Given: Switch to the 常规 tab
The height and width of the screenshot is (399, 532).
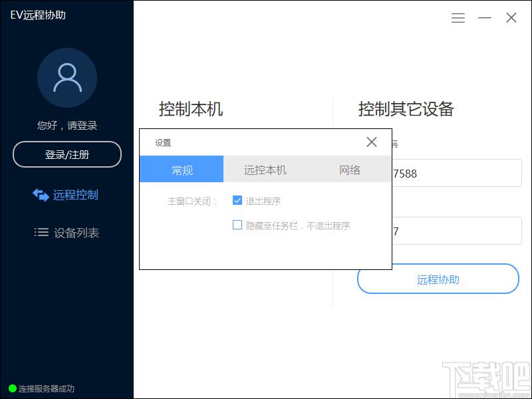Looking at the screenshot, I should click(x=182, y=169).
